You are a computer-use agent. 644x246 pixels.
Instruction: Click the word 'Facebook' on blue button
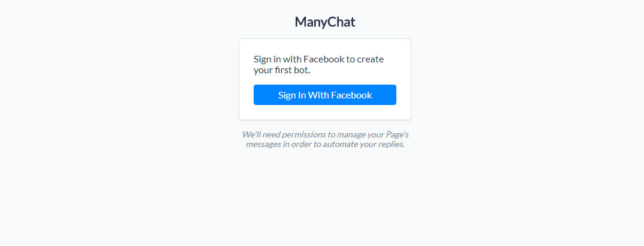click(x=351, y=95)
